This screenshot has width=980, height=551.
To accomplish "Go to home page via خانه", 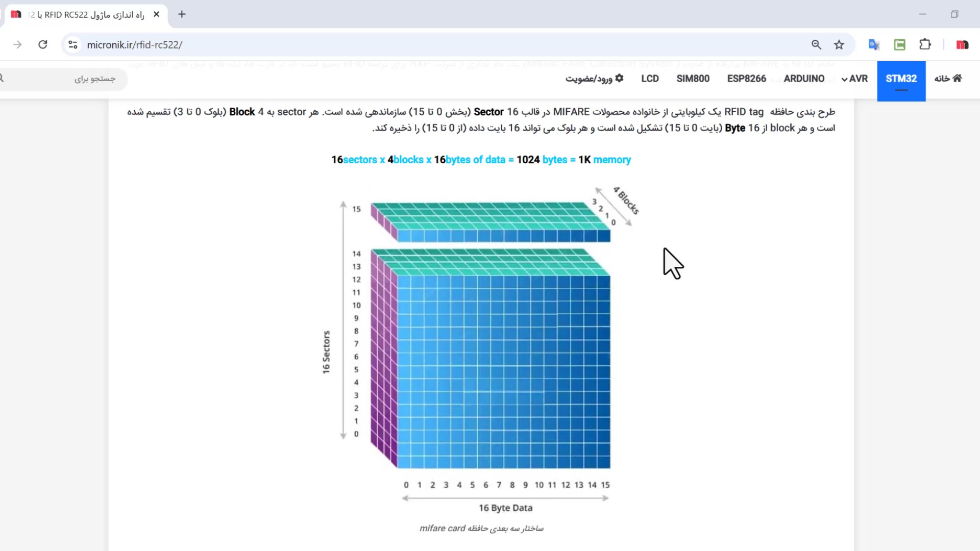I will (x=948, y=79).
